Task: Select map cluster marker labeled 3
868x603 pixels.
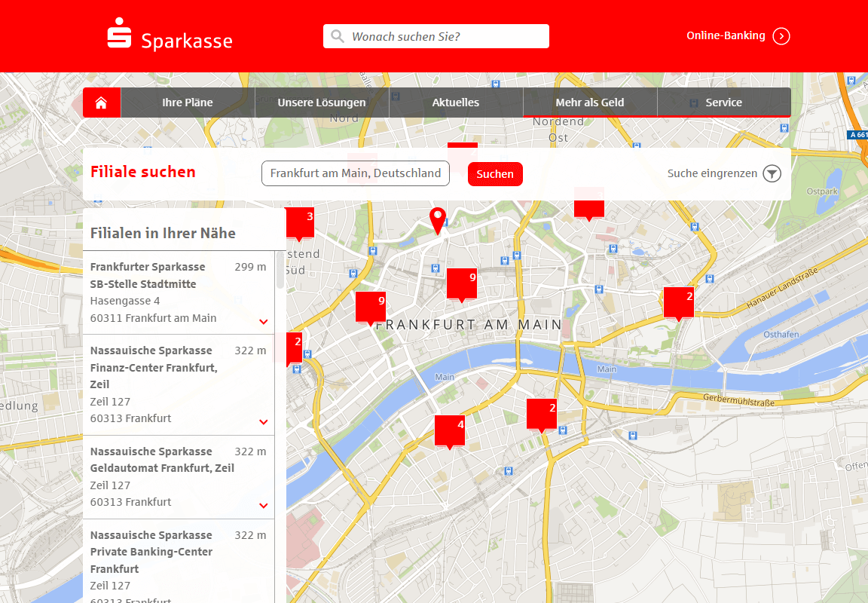Action: coord(300,225)
